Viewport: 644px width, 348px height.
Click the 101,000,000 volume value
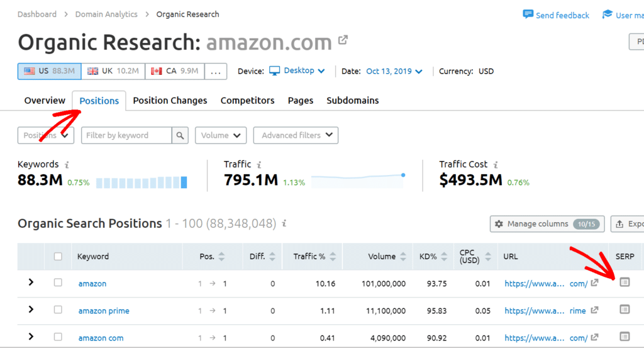pos(383,283)
